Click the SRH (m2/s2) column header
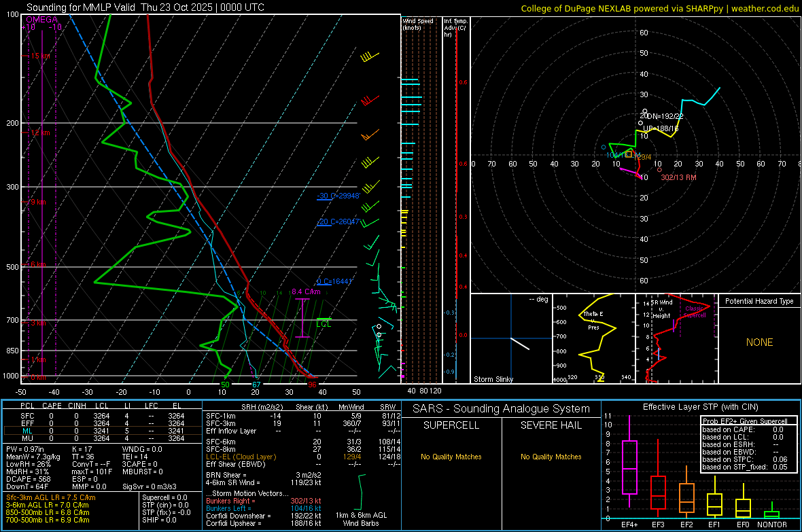Viewport: 802px width, 532px height. pos(262,407)
